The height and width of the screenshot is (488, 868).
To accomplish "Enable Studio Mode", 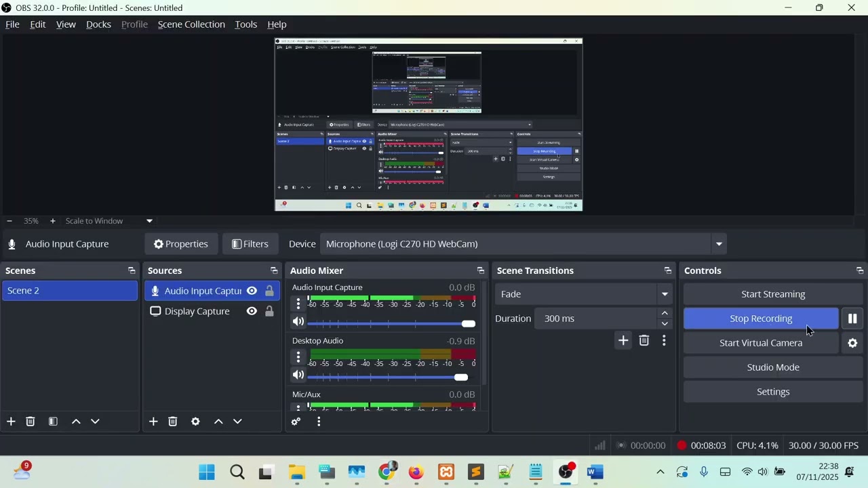I will coord(773,367).
